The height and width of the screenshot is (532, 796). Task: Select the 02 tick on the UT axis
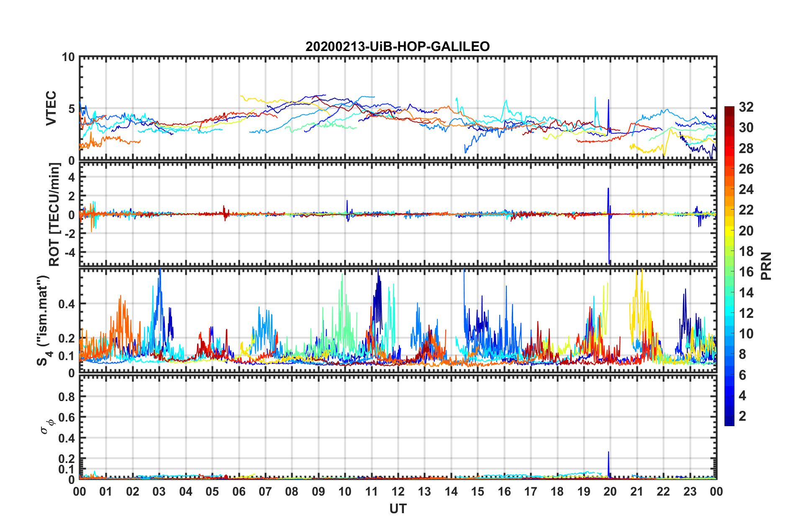point(133,491)
